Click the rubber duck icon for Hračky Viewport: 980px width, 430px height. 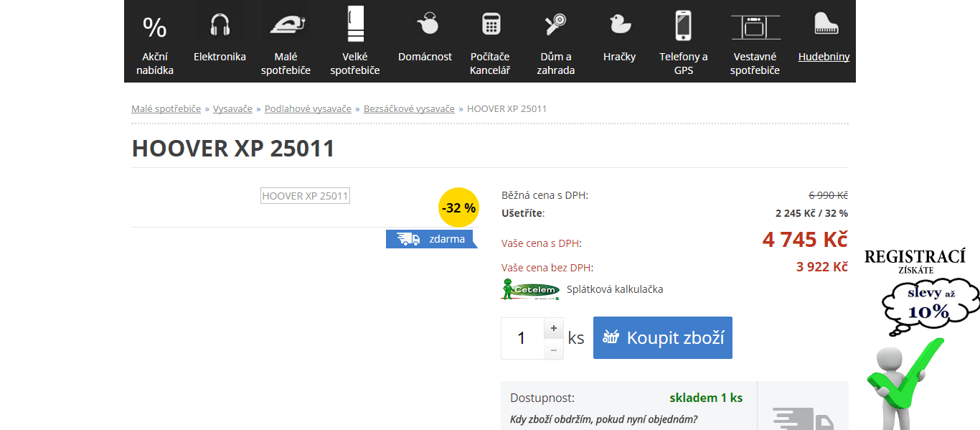619,24
